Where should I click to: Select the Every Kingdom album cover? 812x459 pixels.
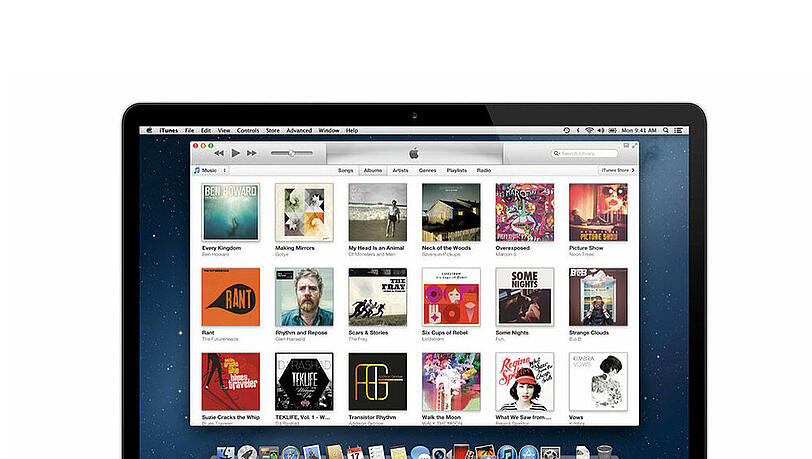[230, 212]
